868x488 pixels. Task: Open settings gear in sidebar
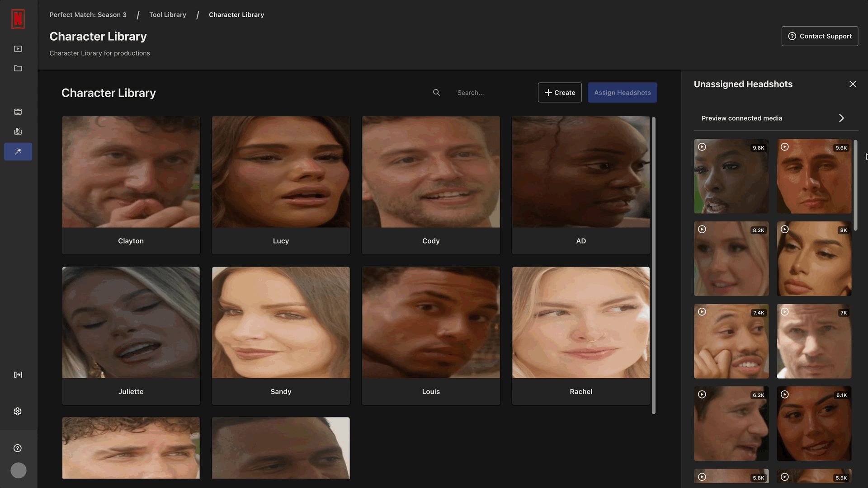pyautogui.click(x=18, y=411)
